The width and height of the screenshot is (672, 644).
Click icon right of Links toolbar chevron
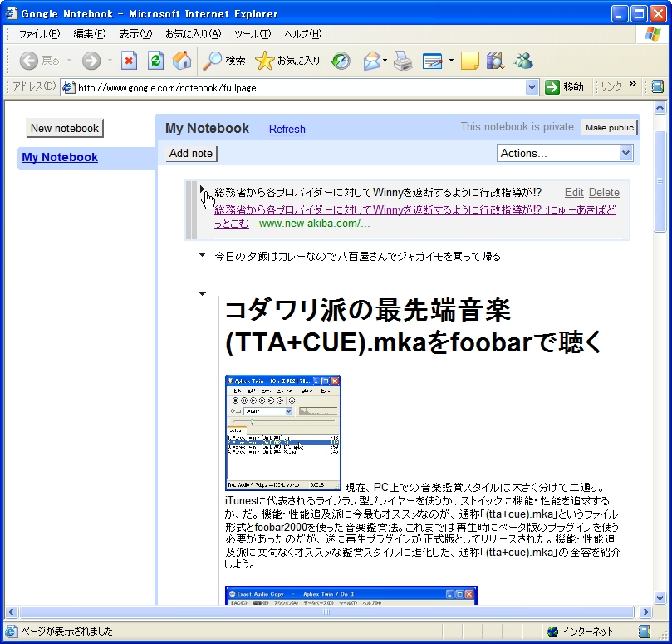tap(657, 87)
